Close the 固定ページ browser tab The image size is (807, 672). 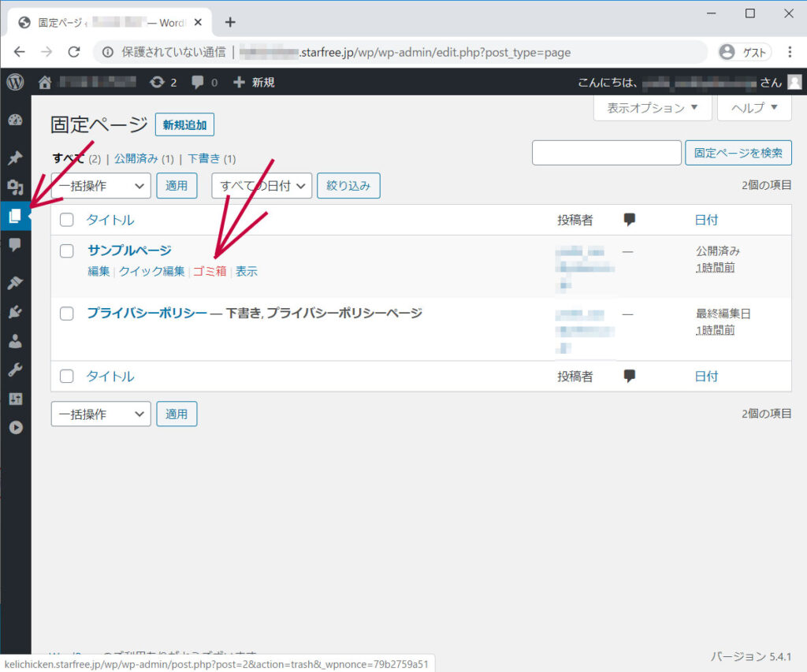coord(198,22)
